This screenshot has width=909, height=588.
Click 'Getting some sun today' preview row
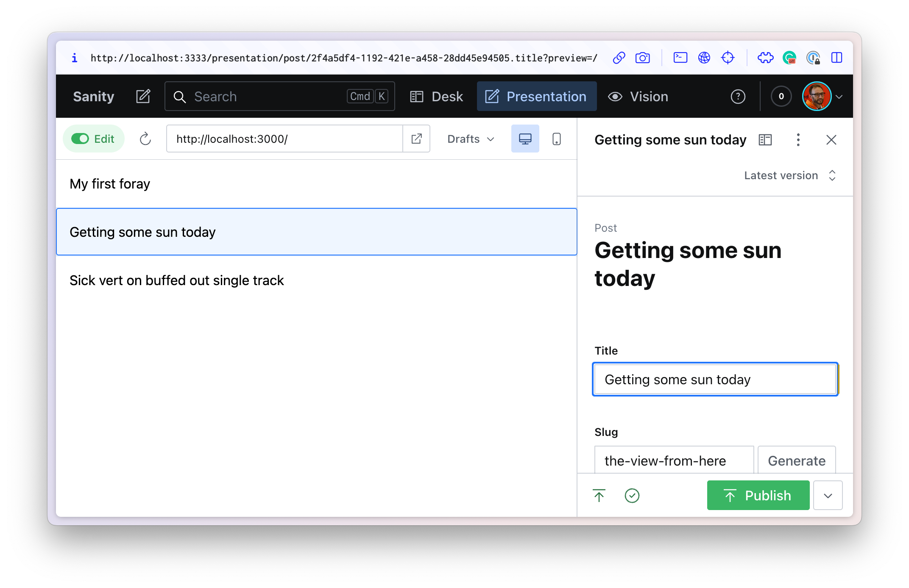(317, 232)
